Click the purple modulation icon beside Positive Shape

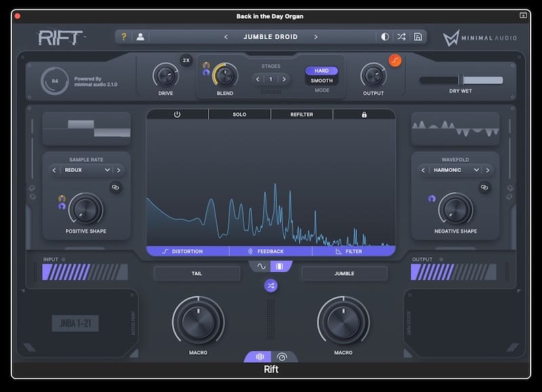coord(62,206)
